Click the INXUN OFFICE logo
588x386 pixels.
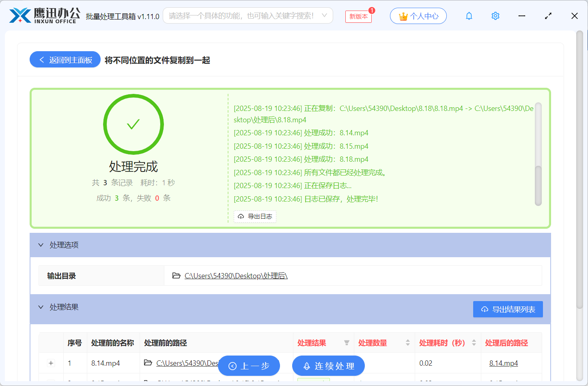pos(45,16)
